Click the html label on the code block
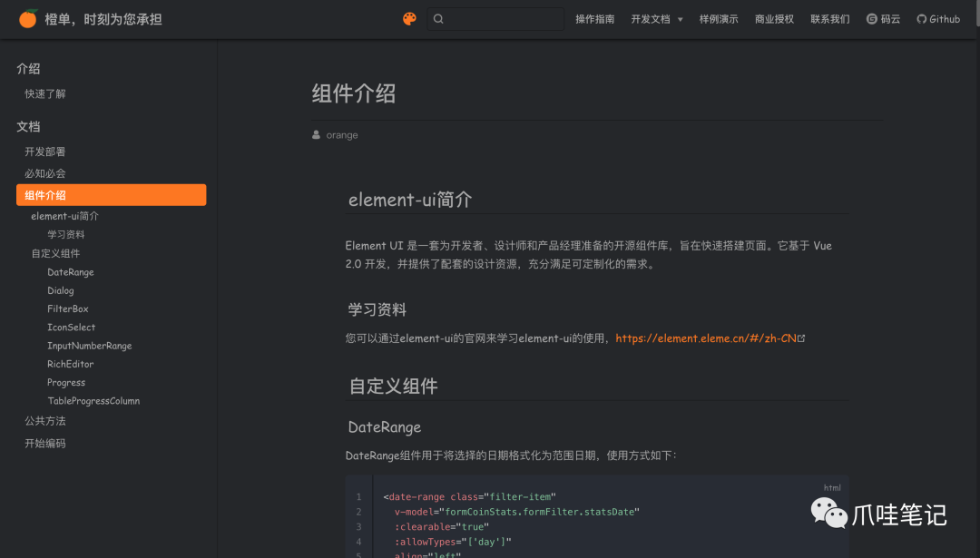The image size is (980, 558). pos(832,488)
